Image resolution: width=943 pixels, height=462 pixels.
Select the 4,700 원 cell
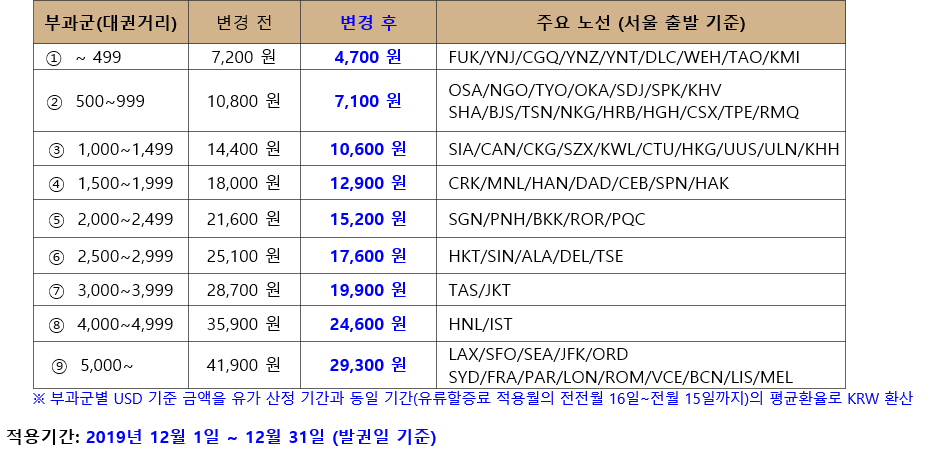click(368, 57)
